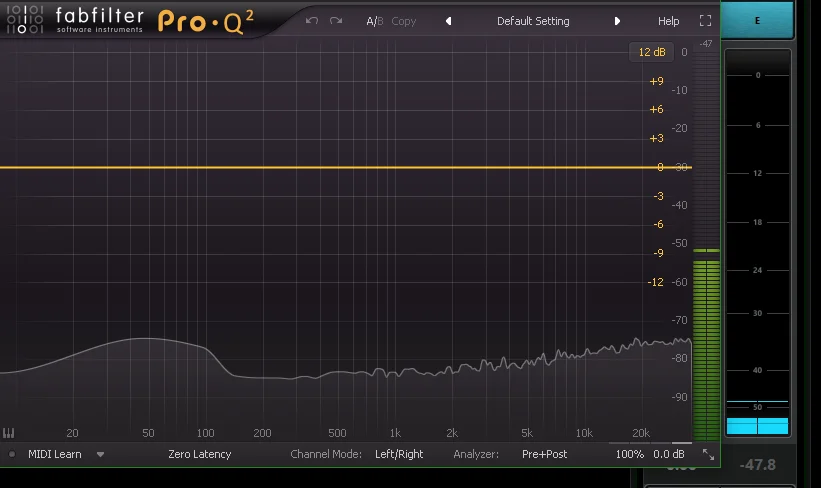
Task: Toggle the A/B comparison state
Action: point(375,21)
